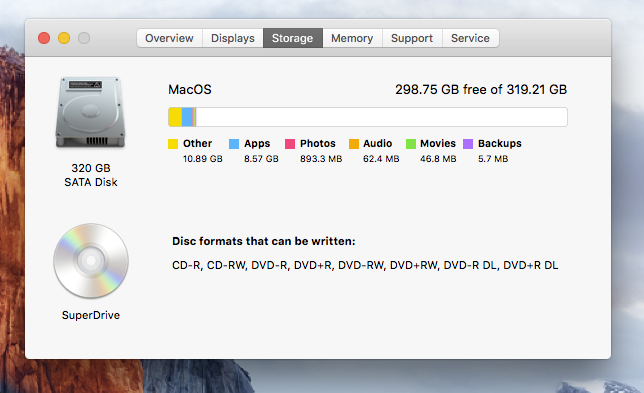This screenshot has width=644, height=393.
Task: Click the yellow Other legend swatch
Action: click(173, 144)
